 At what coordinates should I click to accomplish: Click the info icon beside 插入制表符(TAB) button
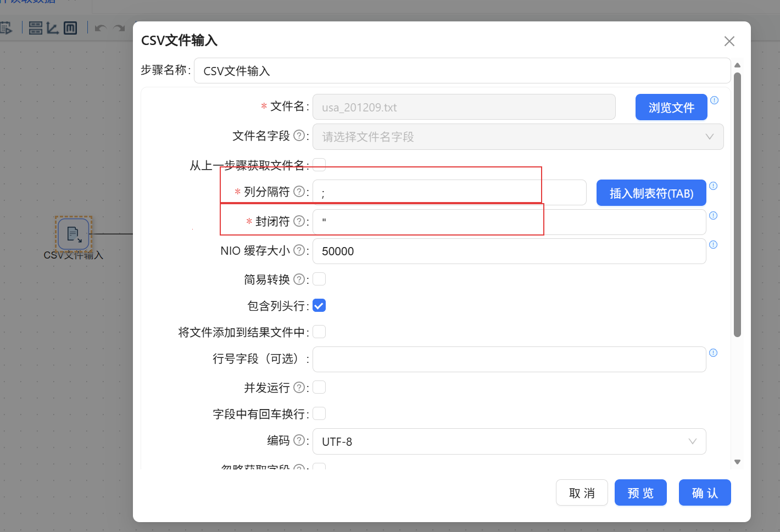(x=713, y=186)
